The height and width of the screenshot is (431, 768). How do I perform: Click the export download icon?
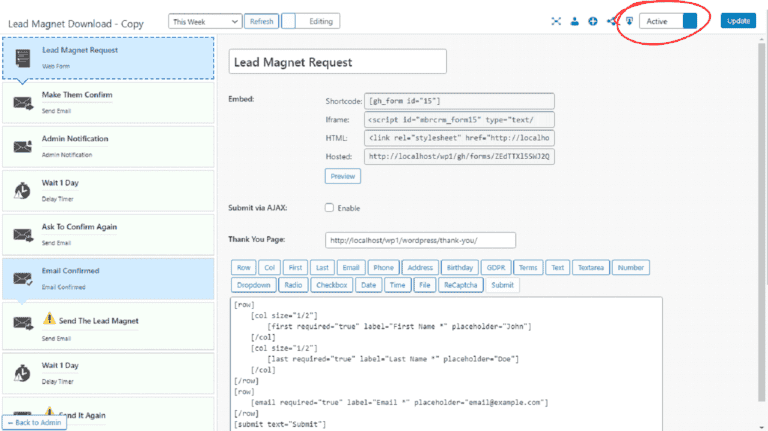coord(629,21)
